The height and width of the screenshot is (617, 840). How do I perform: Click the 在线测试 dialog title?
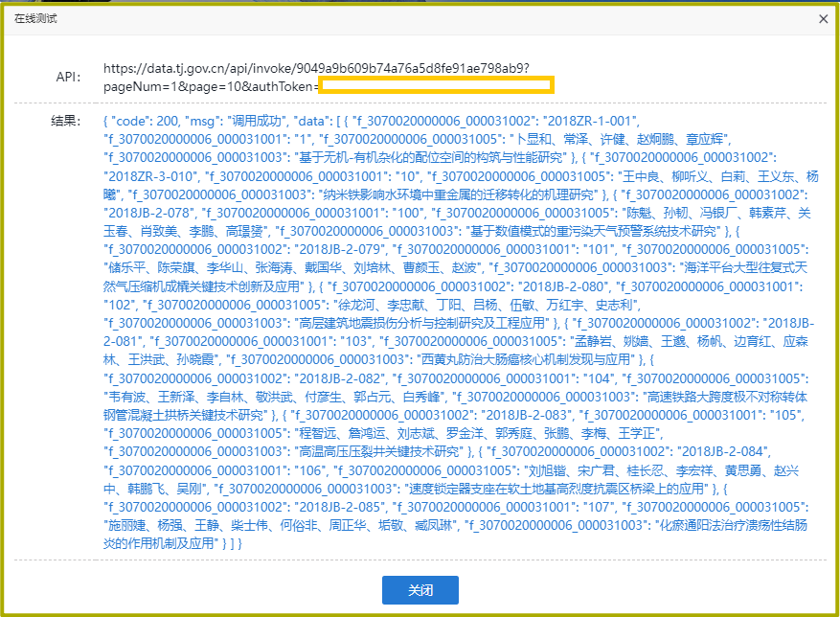pyautogui.click(x=34, y=19)
